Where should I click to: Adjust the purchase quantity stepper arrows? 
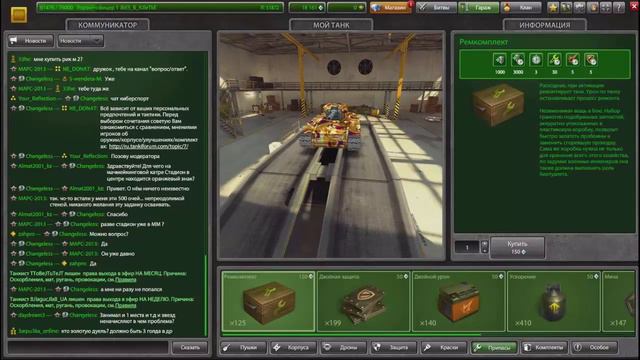click(484, 247)
